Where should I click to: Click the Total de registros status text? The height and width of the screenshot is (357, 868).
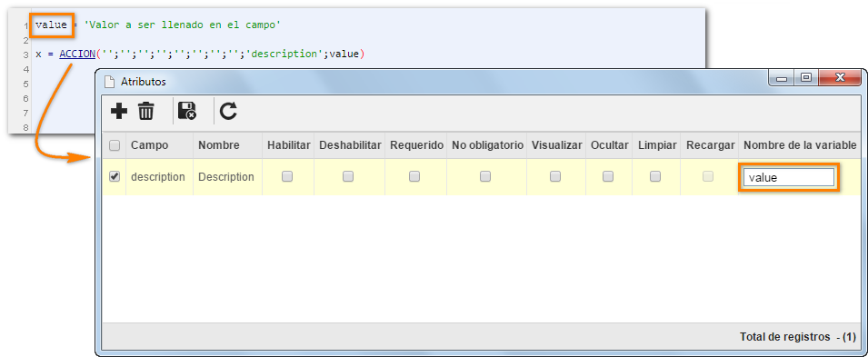point(798,336)
